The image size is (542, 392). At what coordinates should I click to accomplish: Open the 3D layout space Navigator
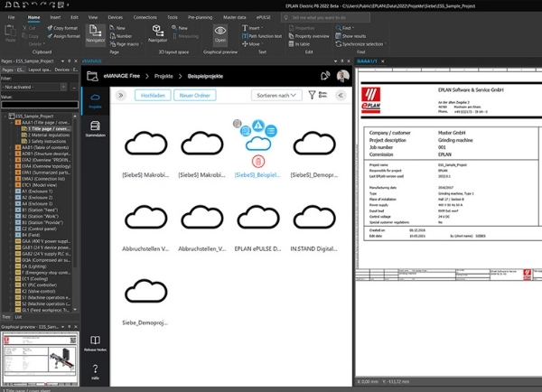point(157,34)
